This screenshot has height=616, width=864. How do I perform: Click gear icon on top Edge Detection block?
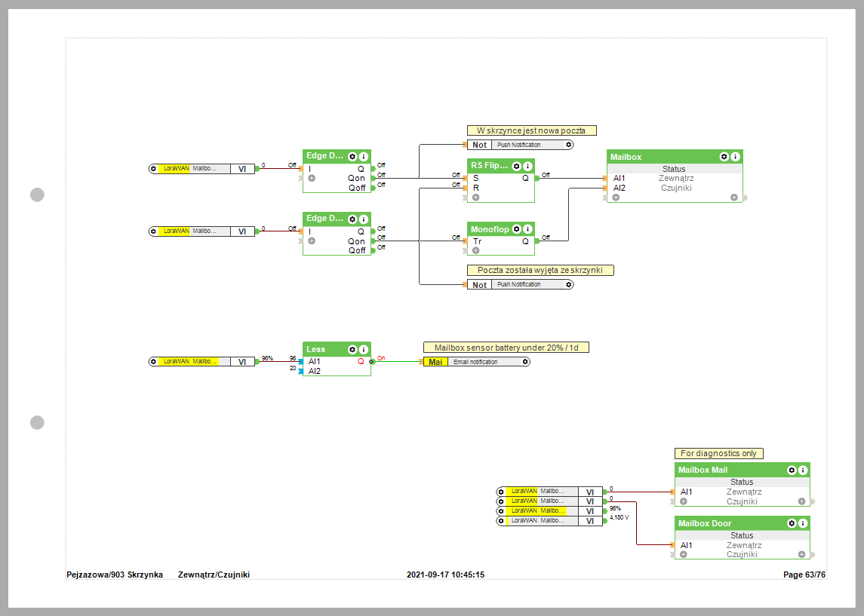pos(352,156)
